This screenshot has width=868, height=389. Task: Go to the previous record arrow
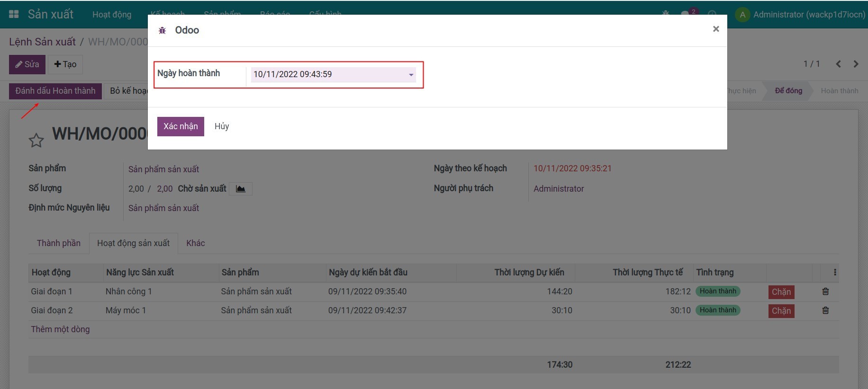pos(838,64)
